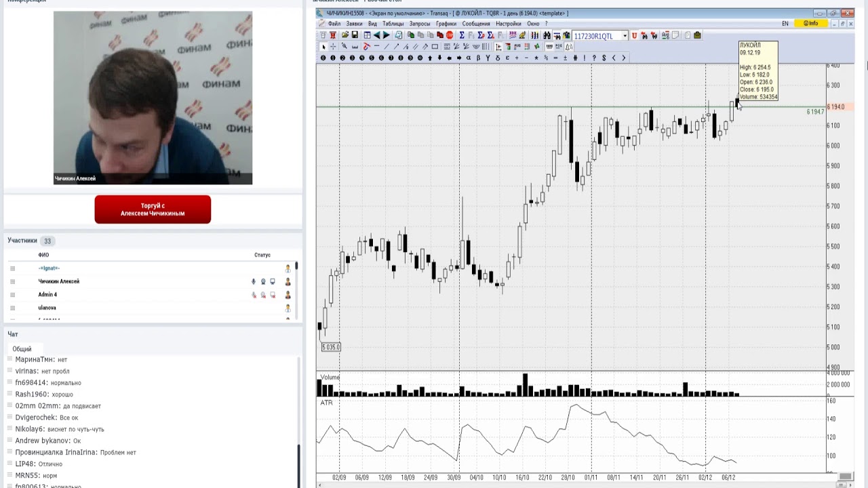Expand the row menu for Чичикин Алексей

pos(12,281)
